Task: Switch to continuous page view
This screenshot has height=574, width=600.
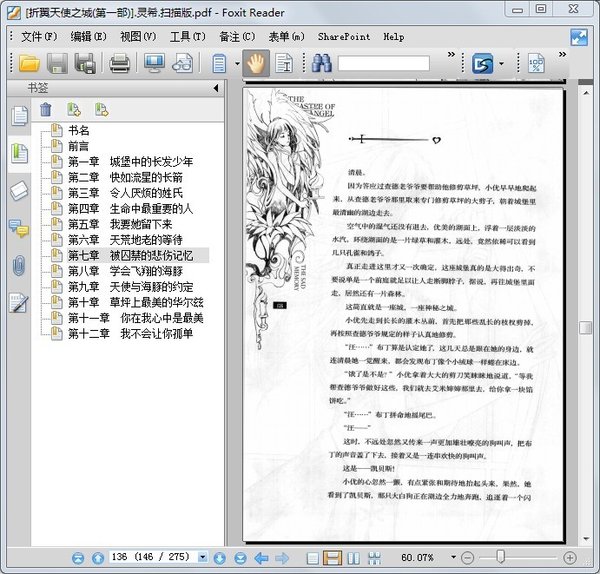Action: [x=333, y=558]
